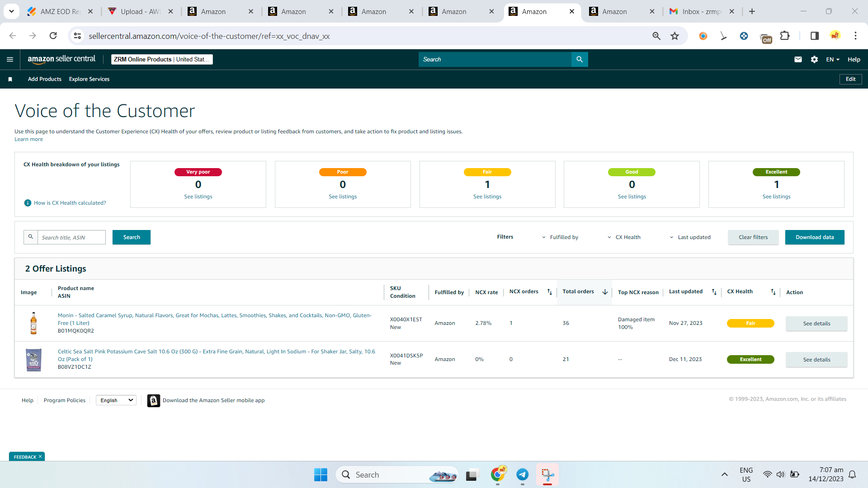Close the FEEDBACK tab widget
Viewport: 868px width, 488px height.
click(40, 456)
